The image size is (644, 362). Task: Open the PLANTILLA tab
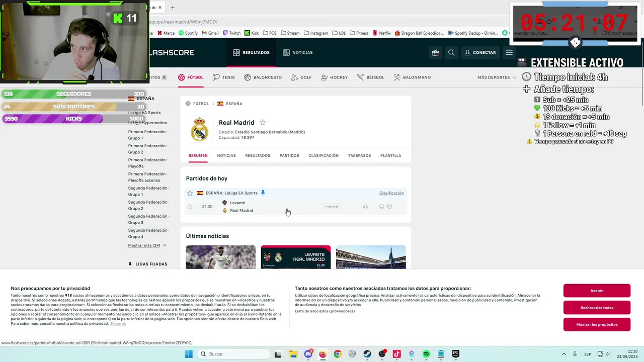click(390, 155)
